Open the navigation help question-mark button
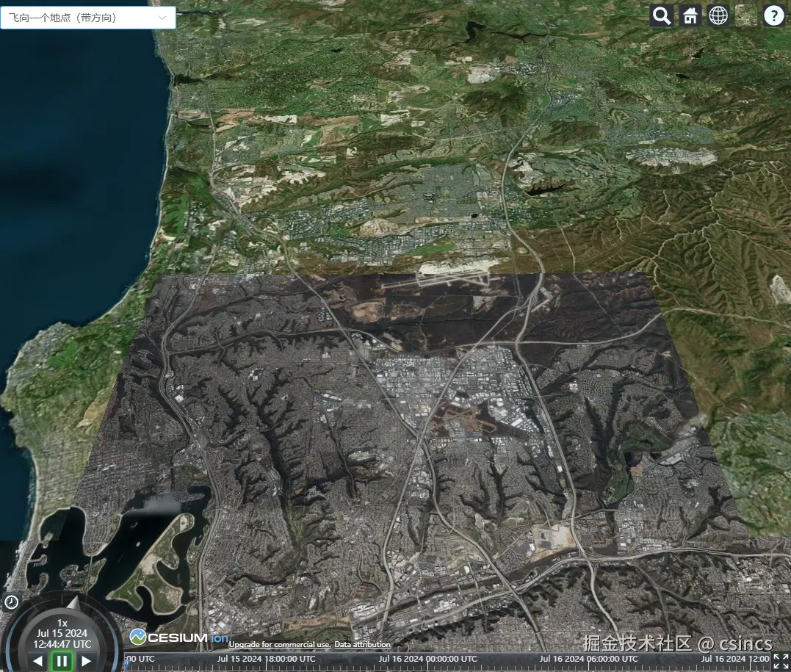The width and height of the screenshot is (791, 672). [x=774, y=15]
